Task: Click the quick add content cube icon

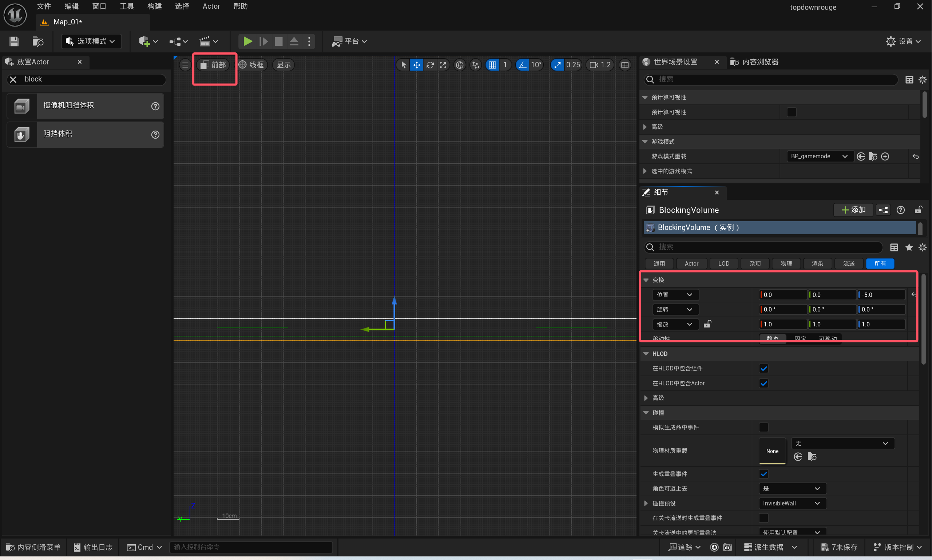Action: [x=148, y=41]
